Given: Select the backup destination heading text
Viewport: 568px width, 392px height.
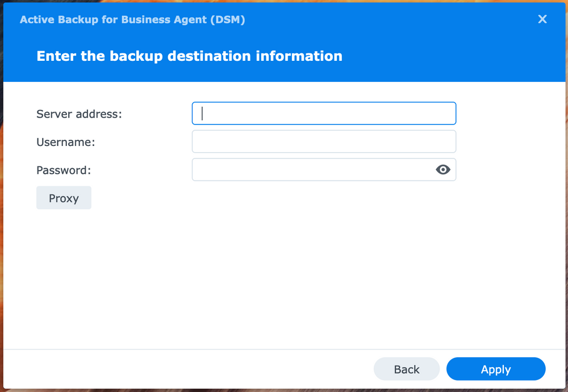Looking at the screenshot, I should [x=189, y=56].
